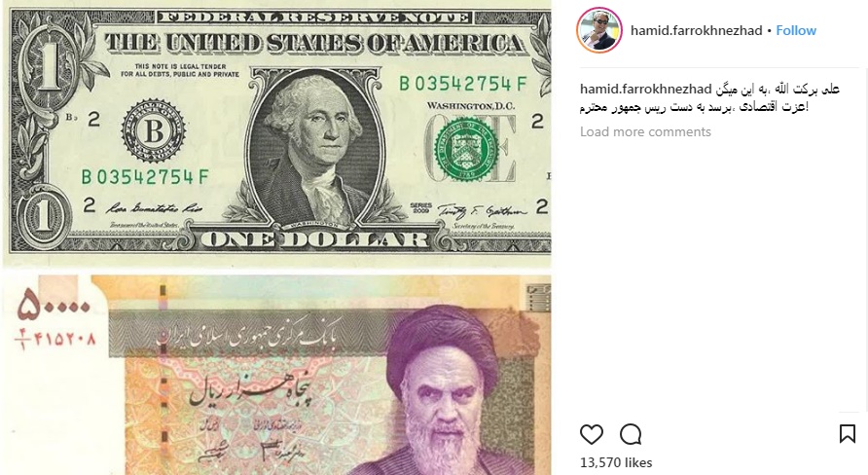Screen dimensions: 868x475
Task: Click the 50000 rial banknote image
Action: [x=276, y=375]
